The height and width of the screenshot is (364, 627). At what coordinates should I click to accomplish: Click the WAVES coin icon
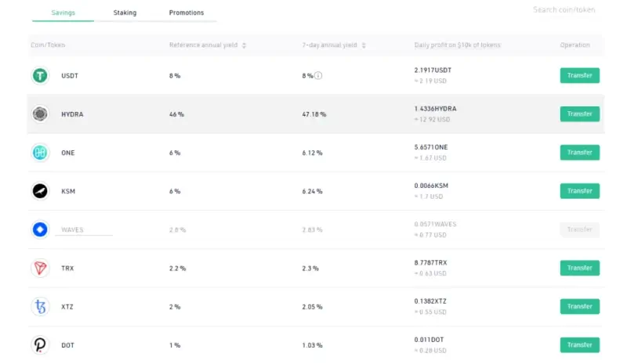point(40,230)
